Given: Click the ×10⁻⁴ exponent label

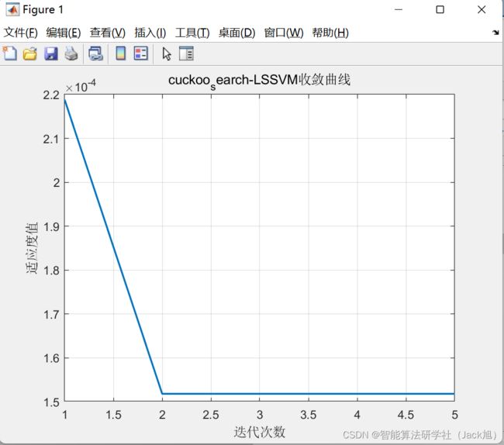Looking at the screenshot, I should (x=81, y=86).
